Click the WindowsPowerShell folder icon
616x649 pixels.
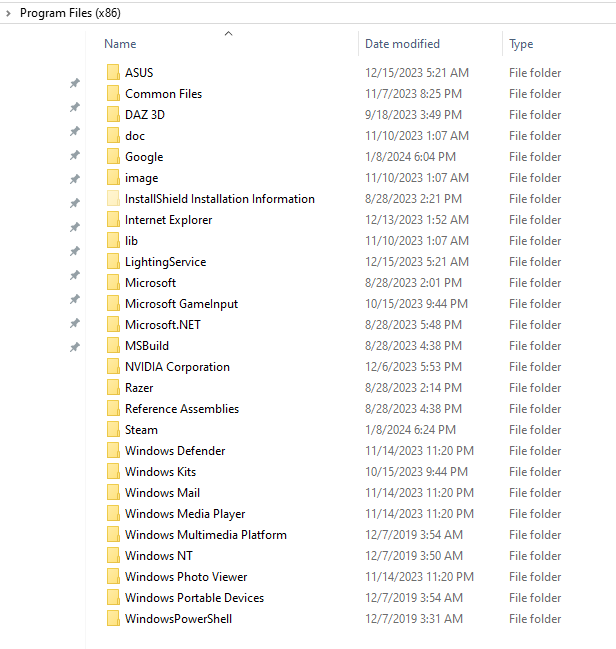(x=113, y=618)
